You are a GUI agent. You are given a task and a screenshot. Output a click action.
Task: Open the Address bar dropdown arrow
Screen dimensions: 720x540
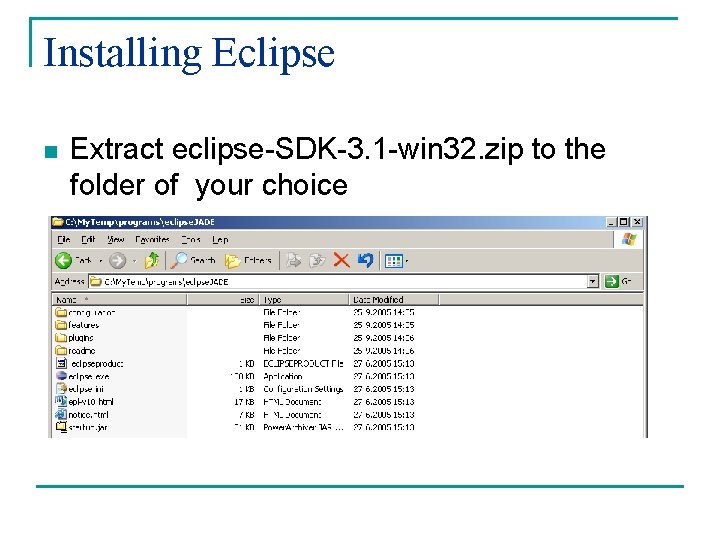[x=593, y=281]
